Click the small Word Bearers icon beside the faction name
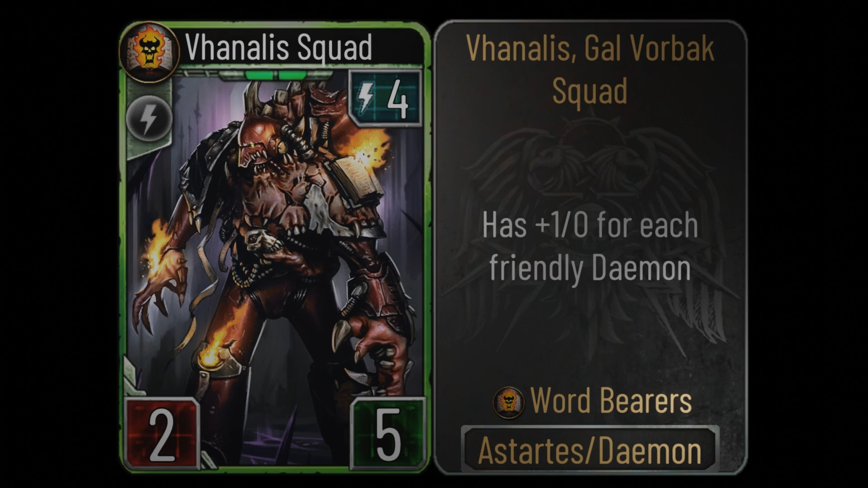Image resolution: width=868 pixels, height=488 pixels. 509,402
